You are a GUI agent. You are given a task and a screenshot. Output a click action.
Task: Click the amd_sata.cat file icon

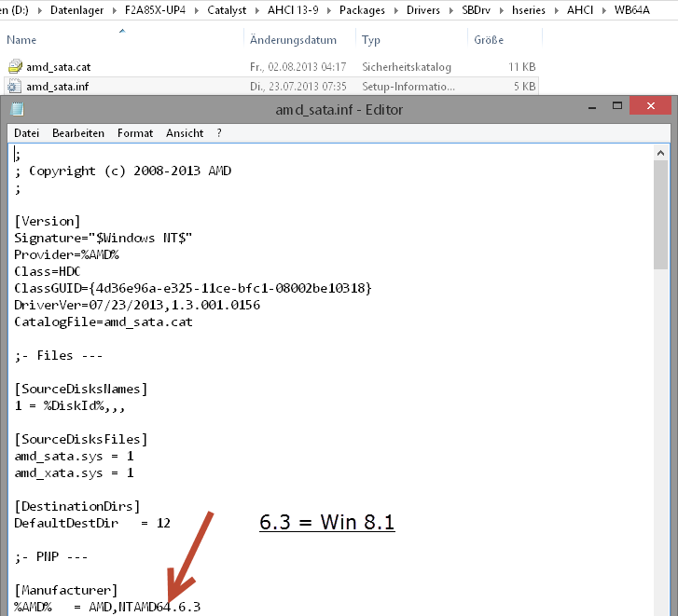coord(15,66)
